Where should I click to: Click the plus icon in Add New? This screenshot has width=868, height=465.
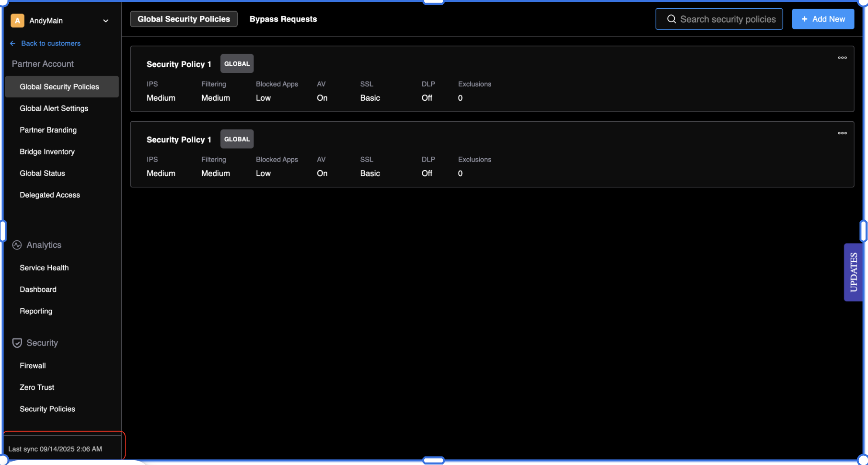(804, 19)
